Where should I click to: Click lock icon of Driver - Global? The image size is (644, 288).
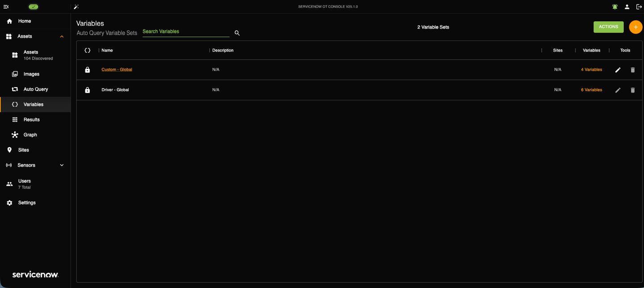(x=88, y=90)
